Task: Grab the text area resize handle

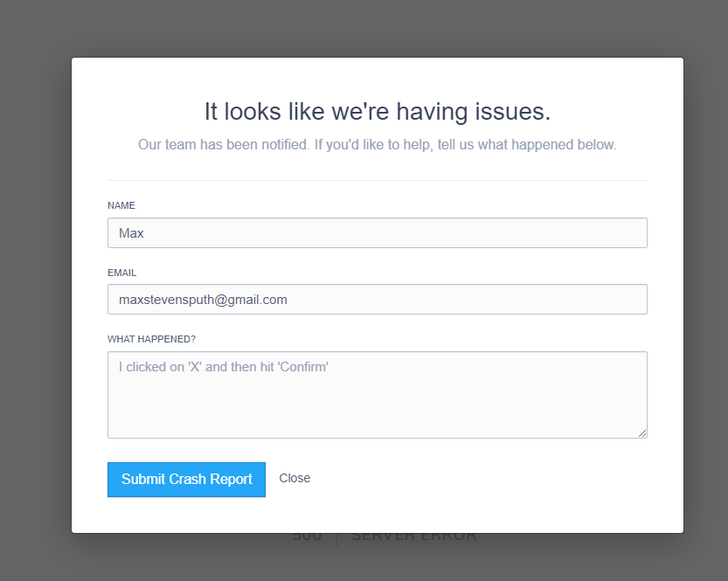Action: click(x=642, y=433)
